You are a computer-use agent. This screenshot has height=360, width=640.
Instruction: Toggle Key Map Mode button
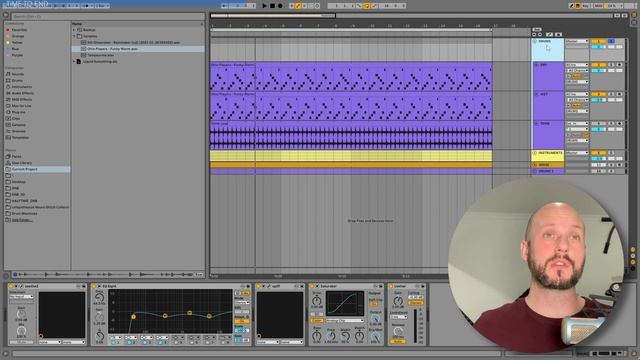click(x=586, y=6)
